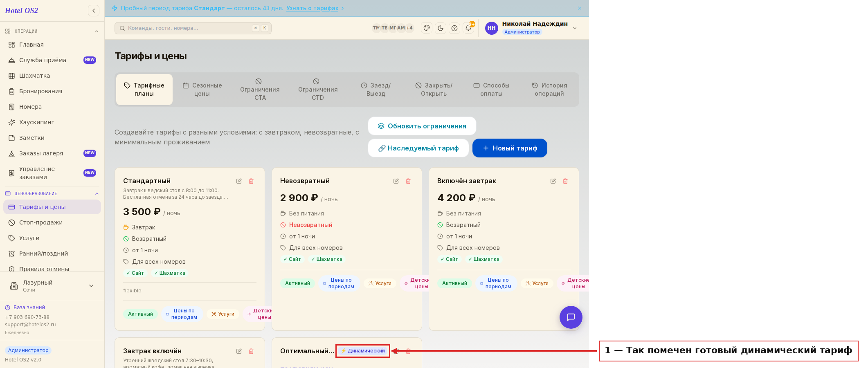Delete the Завтрак включён tariff trash icon
The width and height of the screenshot is (868, 368).
pyautogui.click(x=251, y=351)
